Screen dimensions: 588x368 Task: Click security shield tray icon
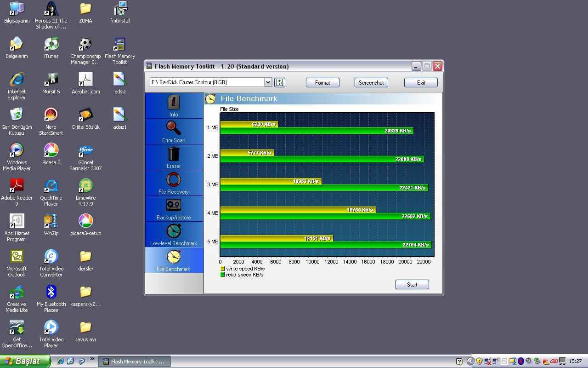[479, 362]
